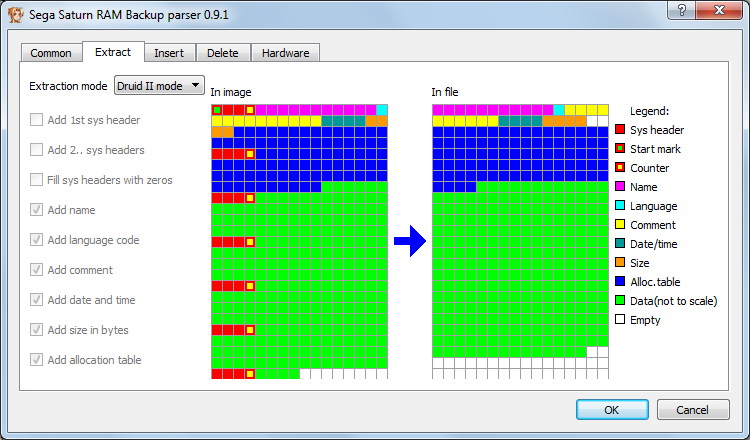Screen dimensions: 750x440
Task: Click the yellow Comment legend swatch
Action: point(620,224)
